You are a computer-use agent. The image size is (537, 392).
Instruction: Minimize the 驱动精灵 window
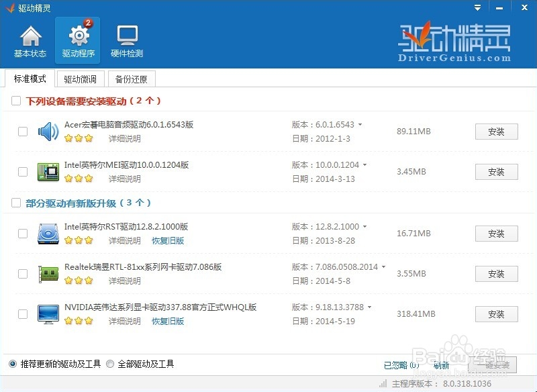point(499,7)
